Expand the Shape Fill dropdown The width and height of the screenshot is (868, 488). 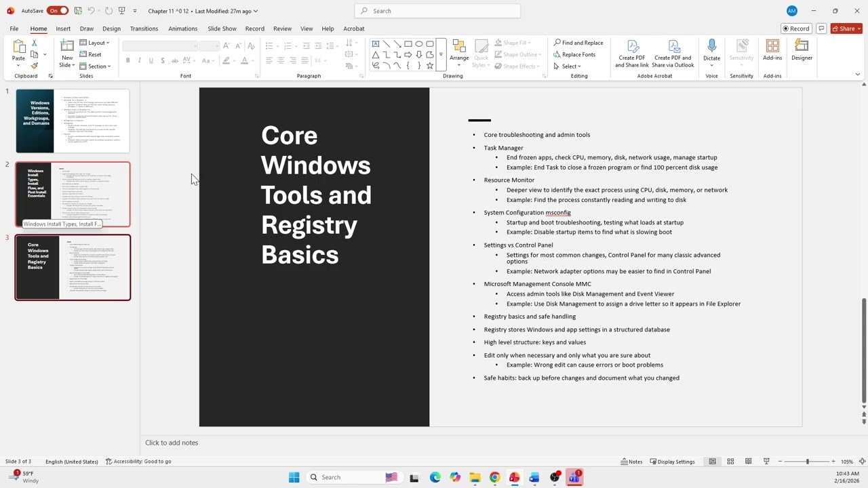point(517,43)
